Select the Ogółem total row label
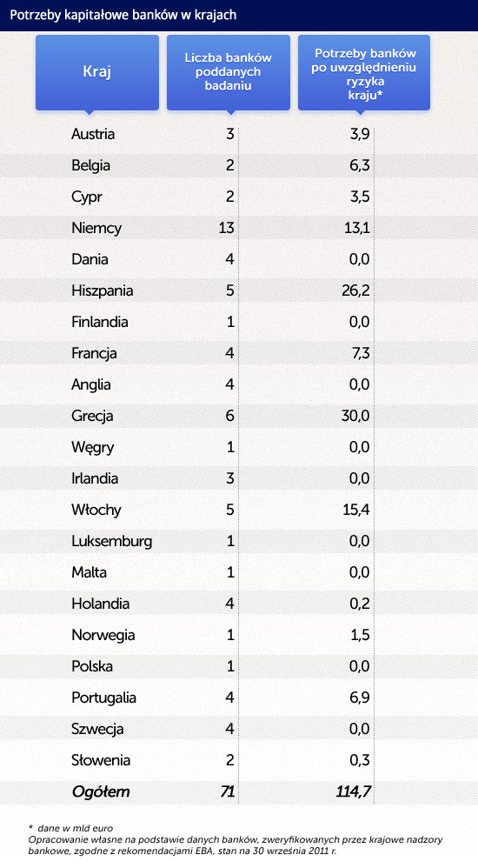This screenshot has width=478, height=868. click(x=101, y=792)
